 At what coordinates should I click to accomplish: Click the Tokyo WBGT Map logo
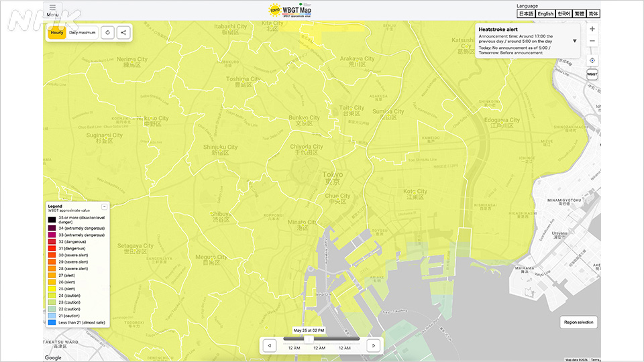point(290,10)
